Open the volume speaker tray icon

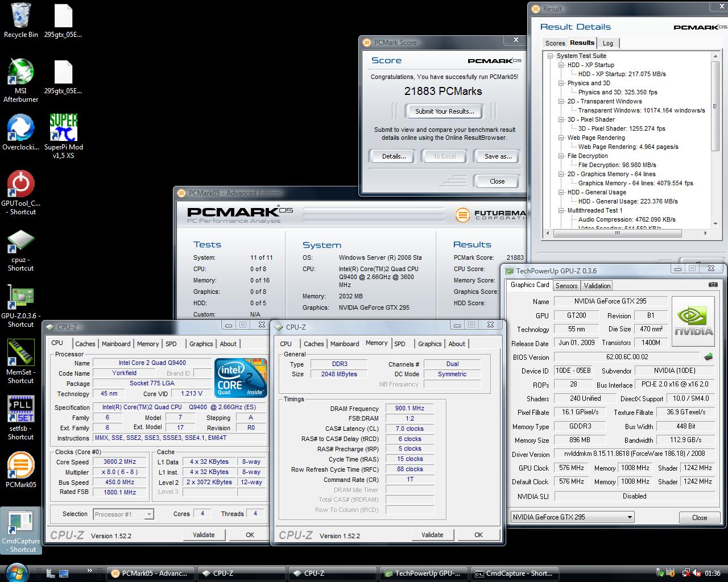pos(696,573)
